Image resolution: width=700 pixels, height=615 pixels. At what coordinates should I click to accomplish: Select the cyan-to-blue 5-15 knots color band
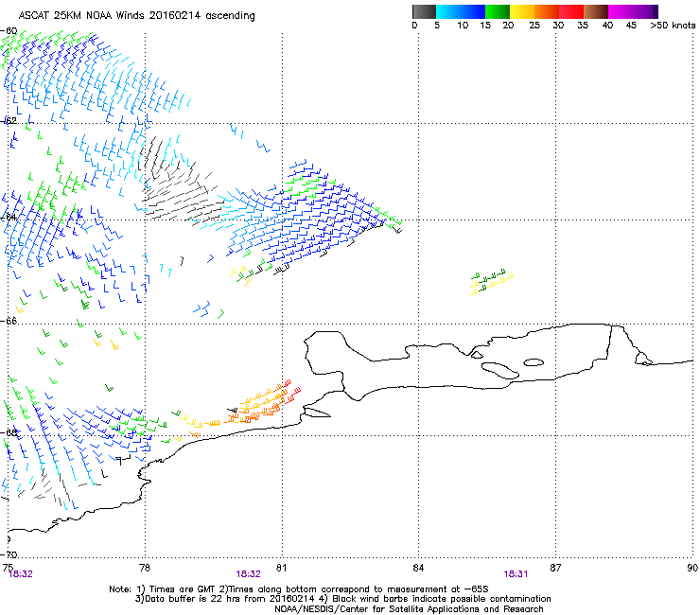(x=461, y=11)
